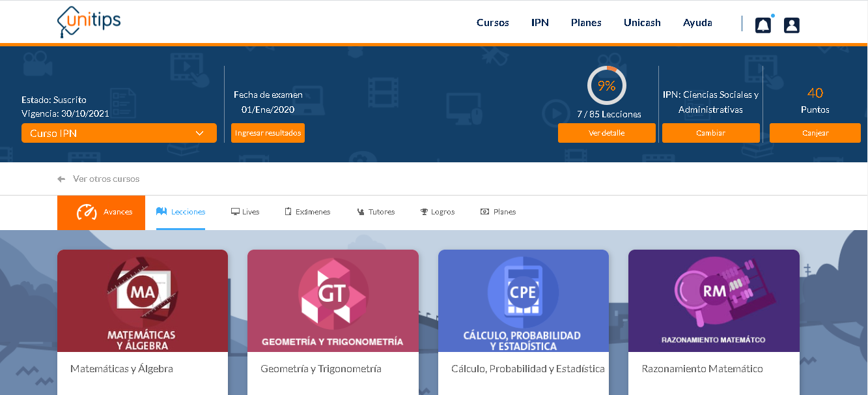Screen dimensions: 868x395
Task: Click the GT cube emblem
Action: (333, 293)
